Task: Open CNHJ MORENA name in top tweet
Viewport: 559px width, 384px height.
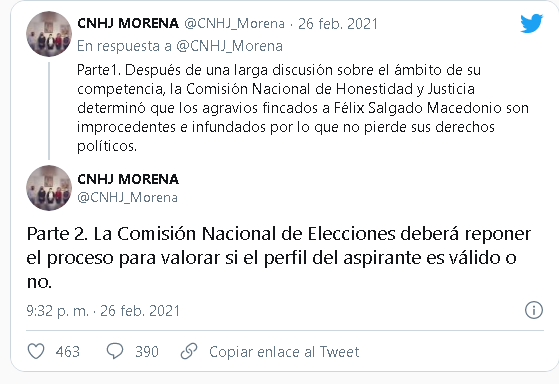Action: (128, 24)
